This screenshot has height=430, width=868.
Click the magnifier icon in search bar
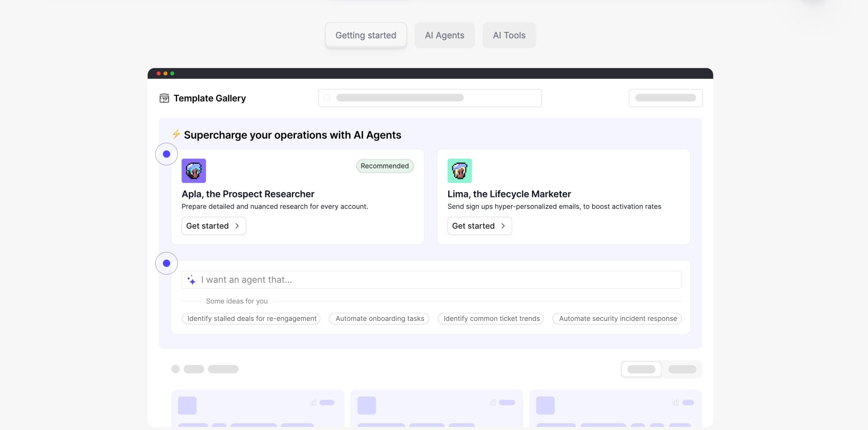pyautogui.click(x=327, y=98)
